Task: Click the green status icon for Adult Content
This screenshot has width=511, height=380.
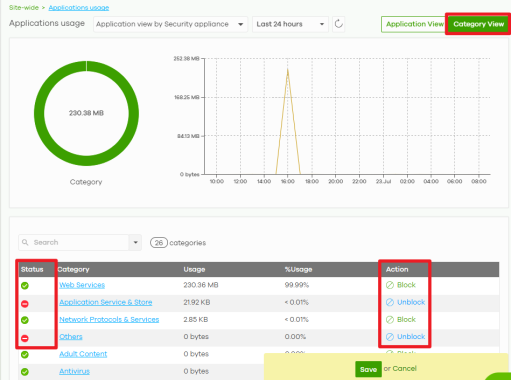Action: (25, 354)
